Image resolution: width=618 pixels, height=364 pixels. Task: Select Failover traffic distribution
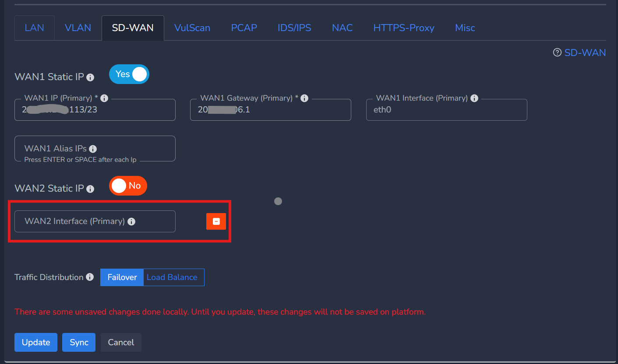tap(122, 277)
